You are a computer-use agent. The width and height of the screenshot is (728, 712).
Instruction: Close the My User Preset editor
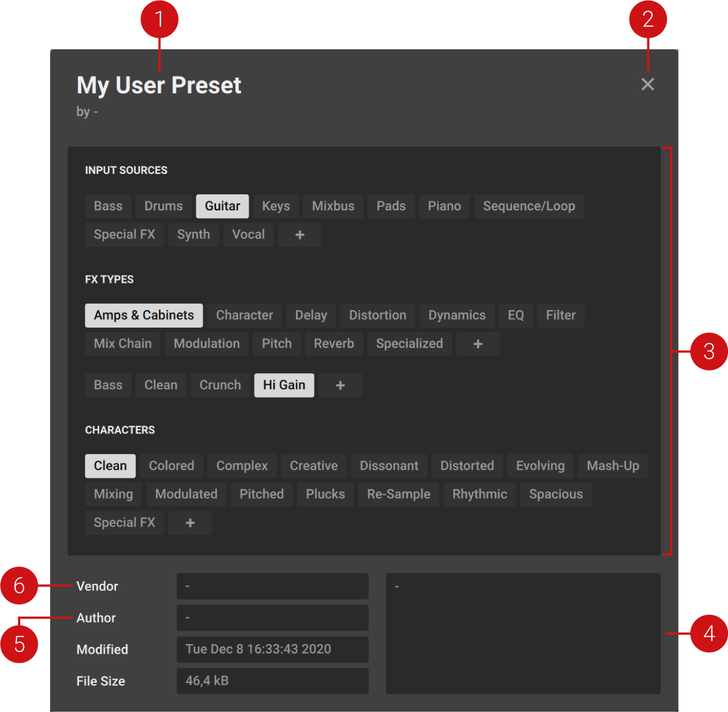tap(647, 84)
